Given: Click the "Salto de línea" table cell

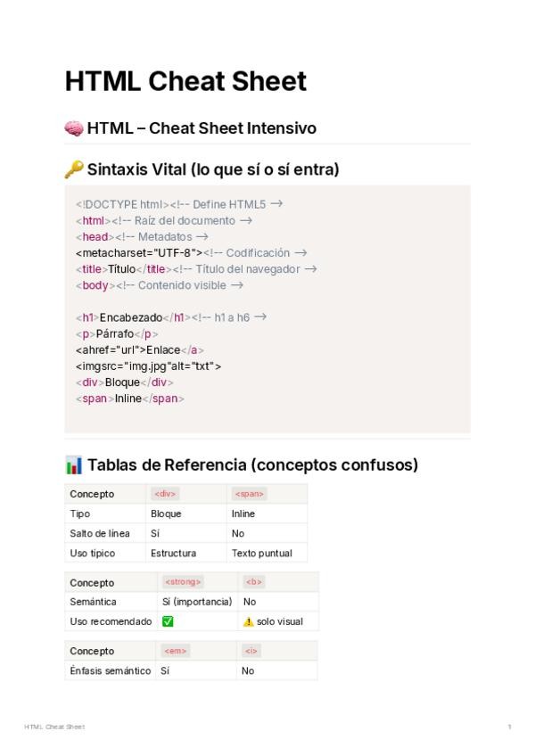Looking at the screenshot, I should (100, 533).
